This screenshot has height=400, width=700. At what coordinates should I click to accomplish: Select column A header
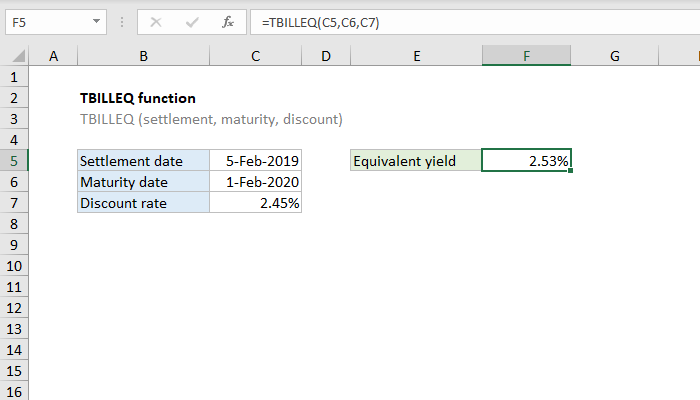click(54, 56)
